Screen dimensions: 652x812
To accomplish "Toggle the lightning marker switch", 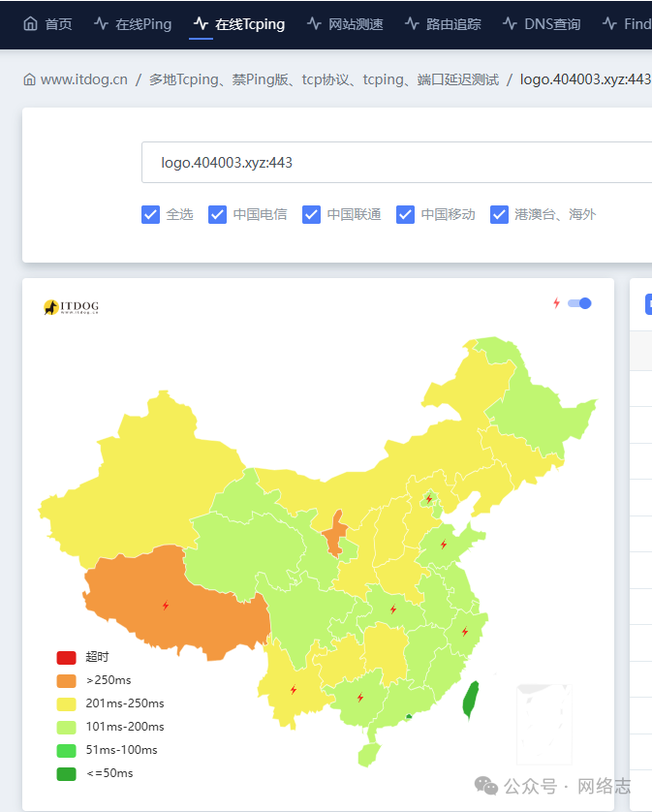I will tap(579, 303).
